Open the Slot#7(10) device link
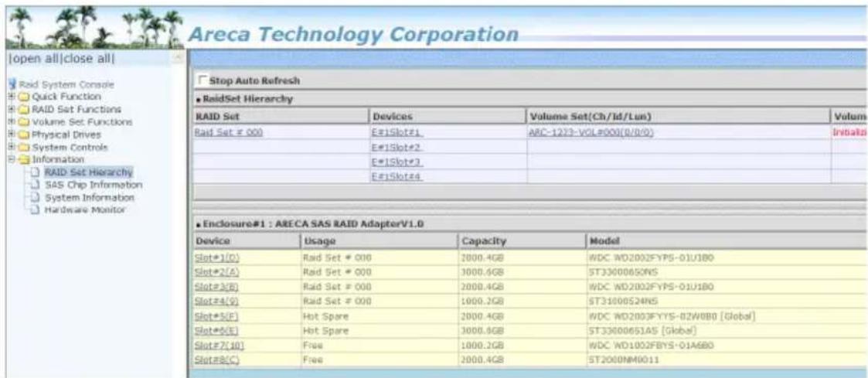868x378 pixels. (x=220, y=346)
